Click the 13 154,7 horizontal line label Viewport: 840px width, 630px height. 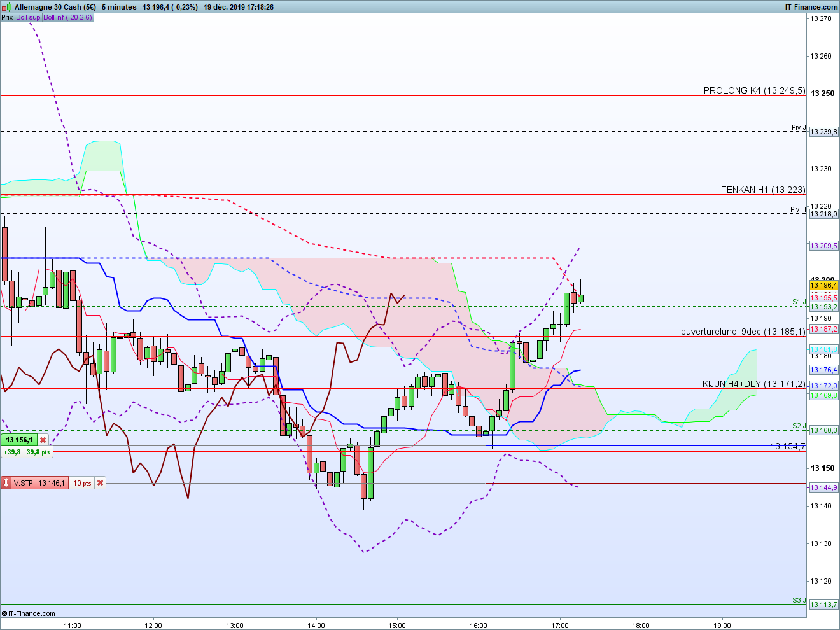[x=788, y=446]
